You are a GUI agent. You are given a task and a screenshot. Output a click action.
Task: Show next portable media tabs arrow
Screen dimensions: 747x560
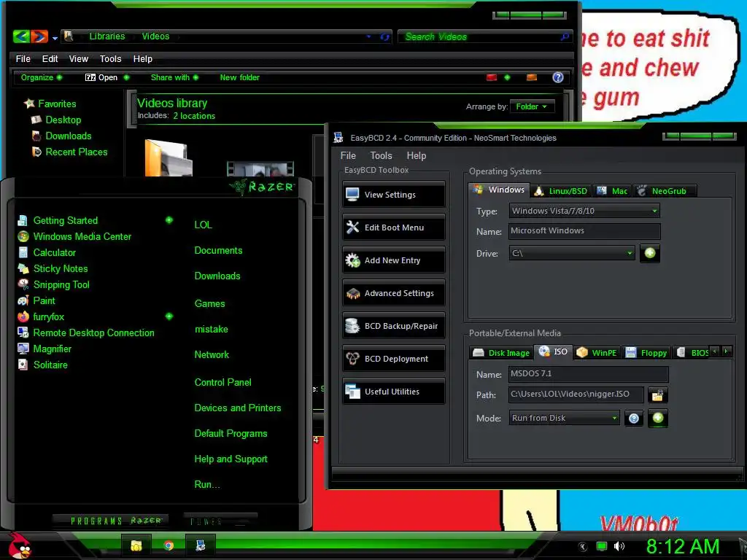727,351
